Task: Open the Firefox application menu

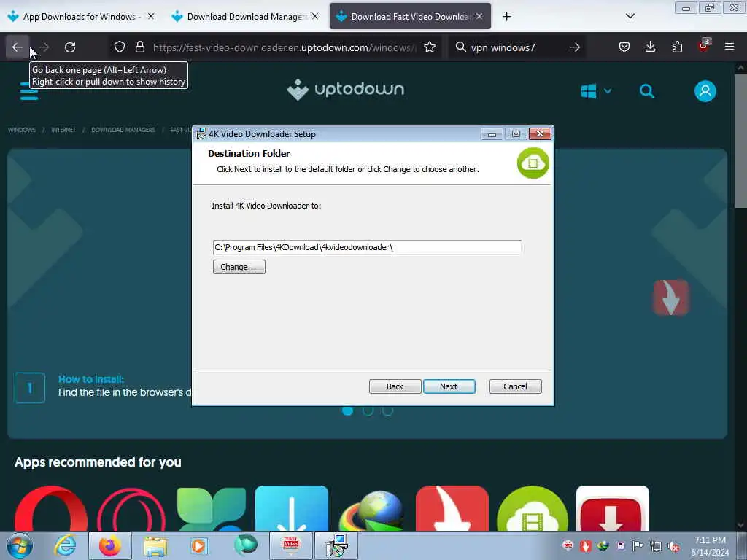Action: click(x=729, y=47)
